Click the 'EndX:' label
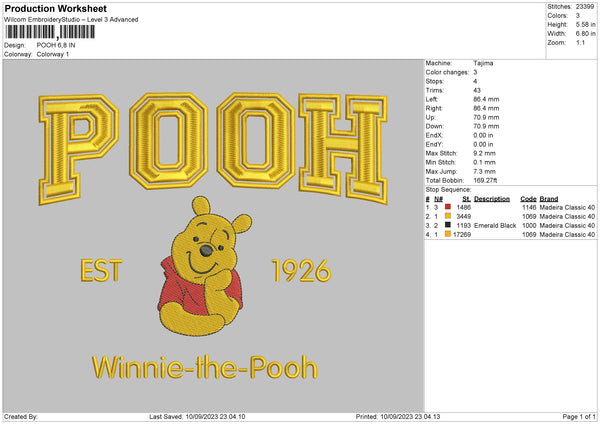Image resolution: width=600 pixels, height=424 pixels. (x=434, y=135)
